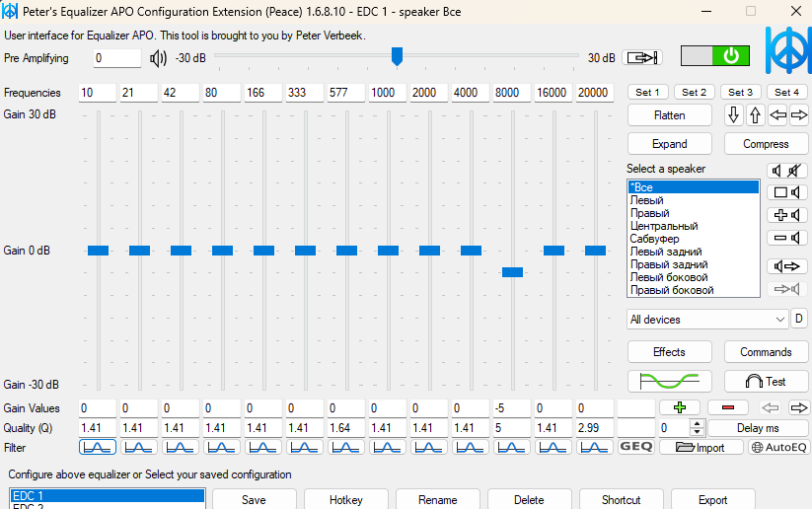
Task: Select Правый боковой speaker
Action: point(672,290)
